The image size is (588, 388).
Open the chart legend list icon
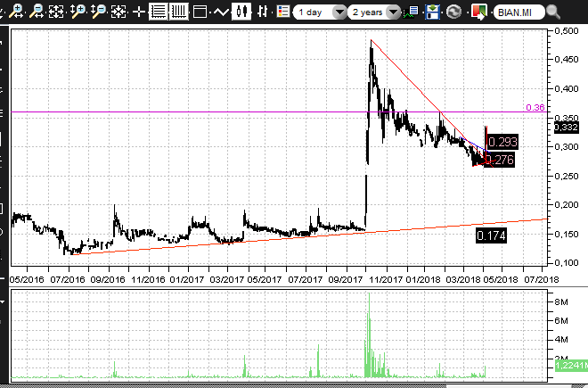click(282, 12)
